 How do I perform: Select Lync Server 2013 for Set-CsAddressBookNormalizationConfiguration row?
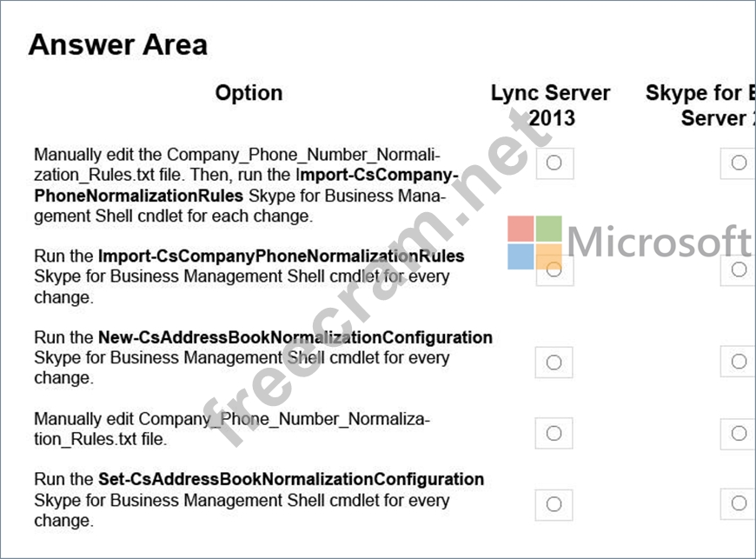554,505
